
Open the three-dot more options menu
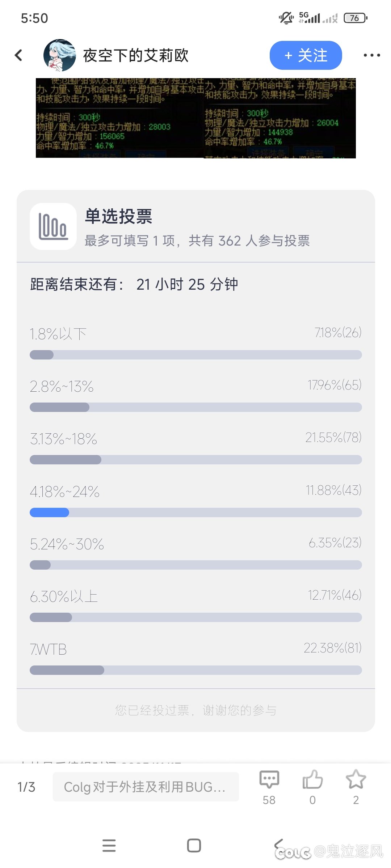pyautogui.click(x=372, y=55)
